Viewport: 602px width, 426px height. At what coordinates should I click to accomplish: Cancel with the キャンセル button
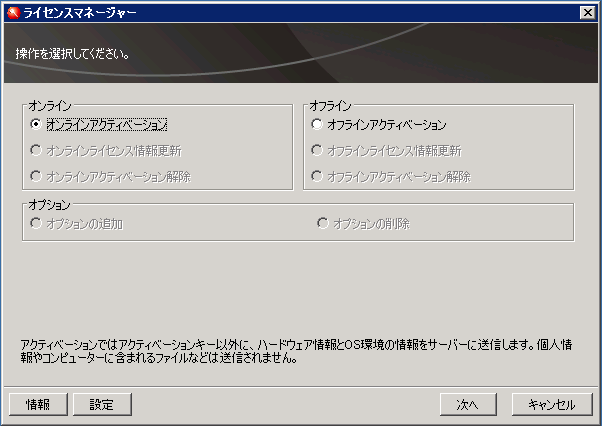(552, 404)
